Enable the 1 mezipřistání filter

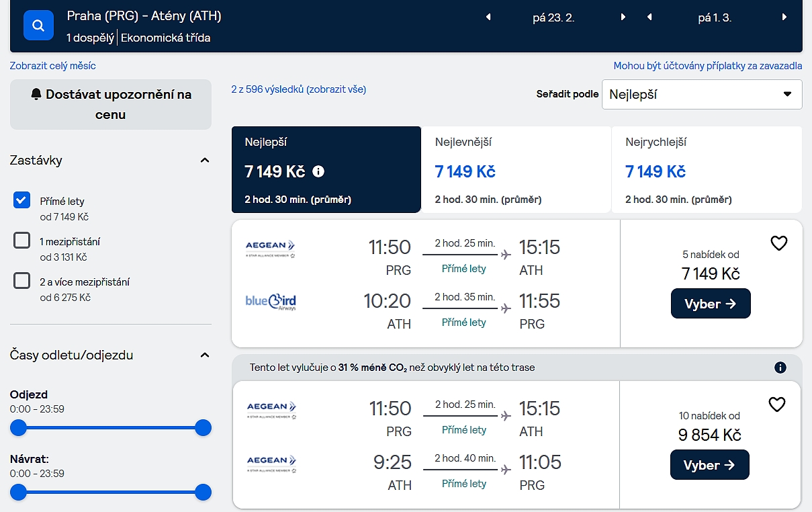click(x=22, y=241)
